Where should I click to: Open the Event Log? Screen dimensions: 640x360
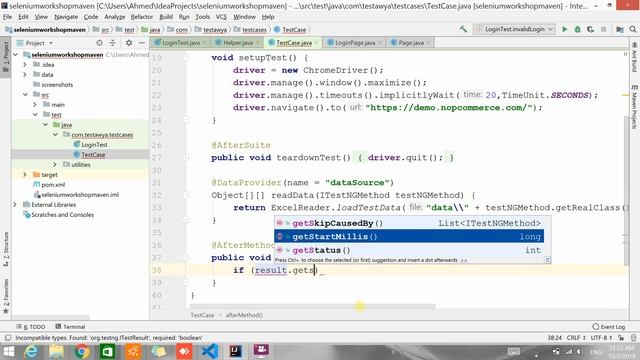coord(609,327)
